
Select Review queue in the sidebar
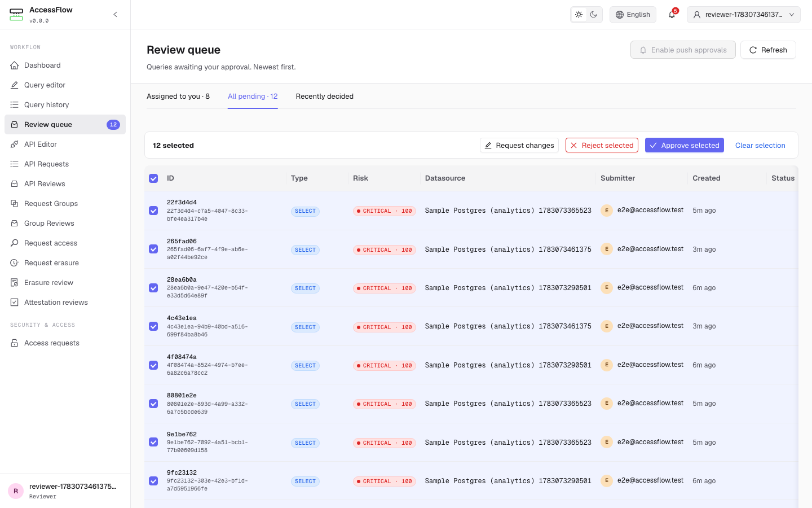[x=65, y=125]
